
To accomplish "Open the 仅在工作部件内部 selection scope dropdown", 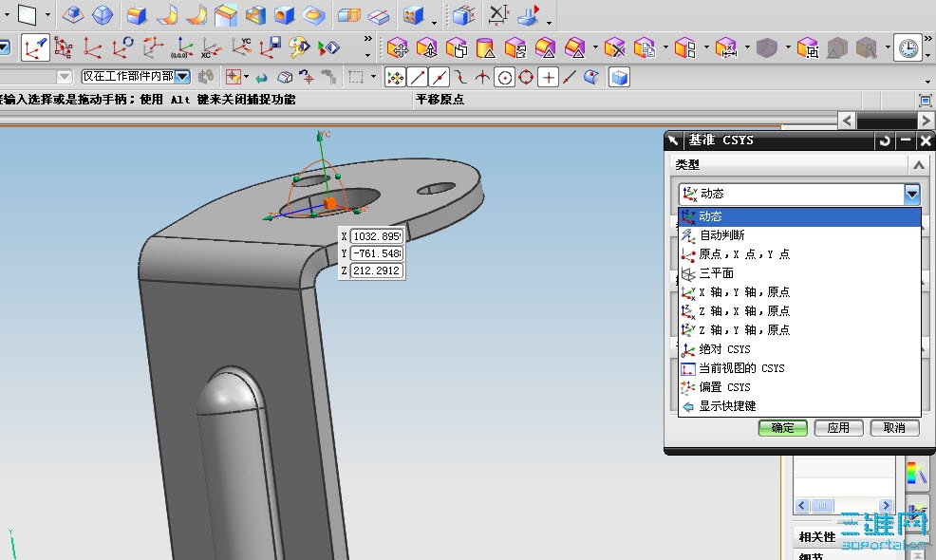I will (181, 77).
